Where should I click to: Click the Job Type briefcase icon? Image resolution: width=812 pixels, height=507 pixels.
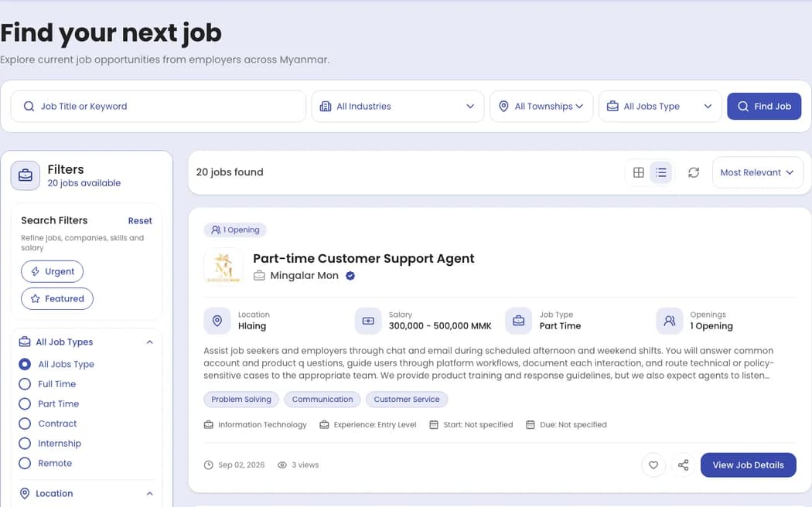[x=518, y=321]
